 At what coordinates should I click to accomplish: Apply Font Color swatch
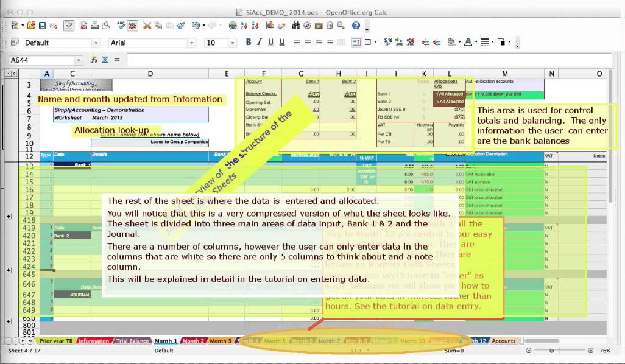click(468, 42)
